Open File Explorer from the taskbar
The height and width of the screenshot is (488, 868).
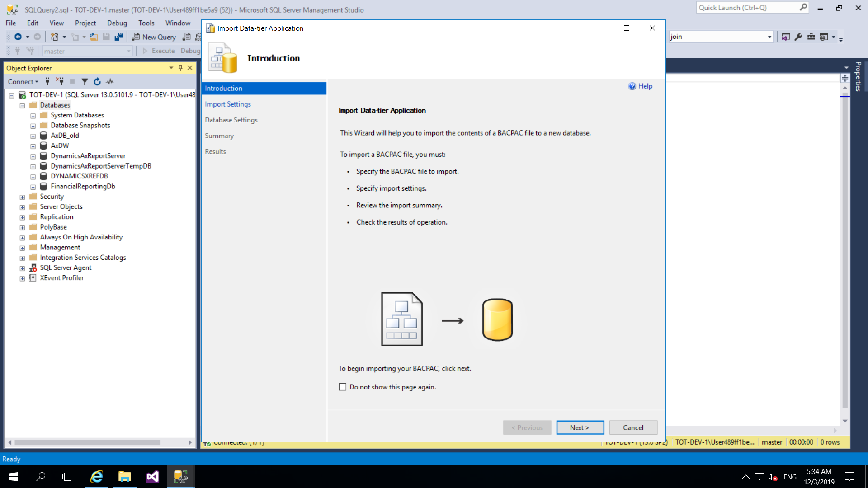click(124, 477)
